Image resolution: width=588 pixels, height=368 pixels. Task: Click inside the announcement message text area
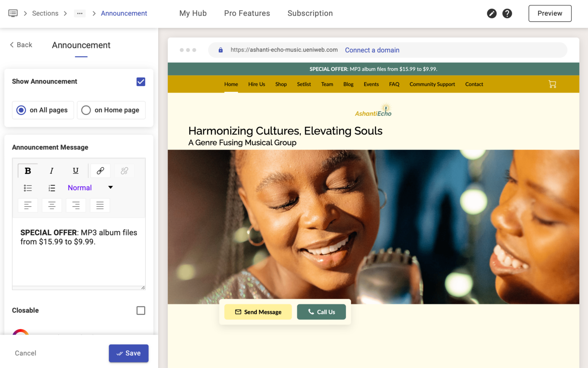tap(78, 253)
